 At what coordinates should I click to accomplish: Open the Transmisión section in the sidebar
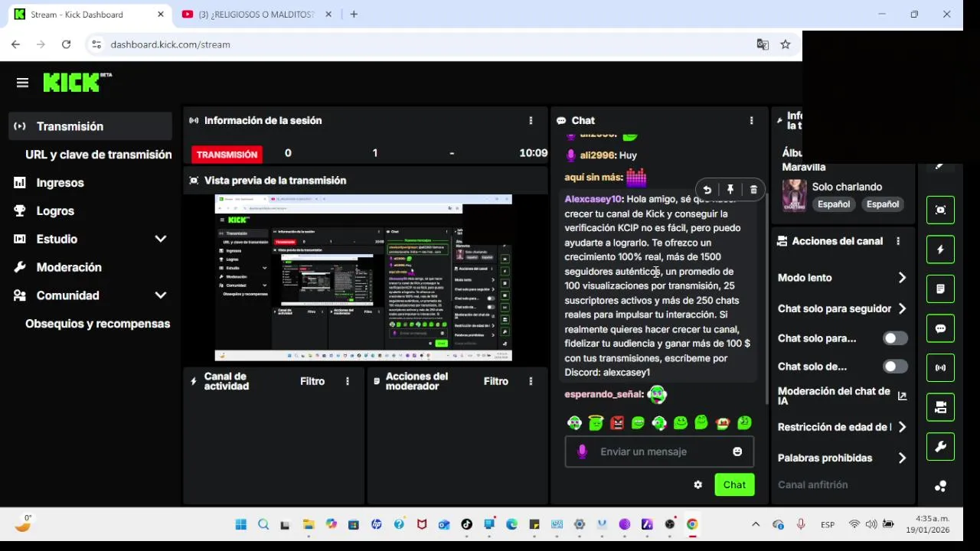[x=90, y=126]
